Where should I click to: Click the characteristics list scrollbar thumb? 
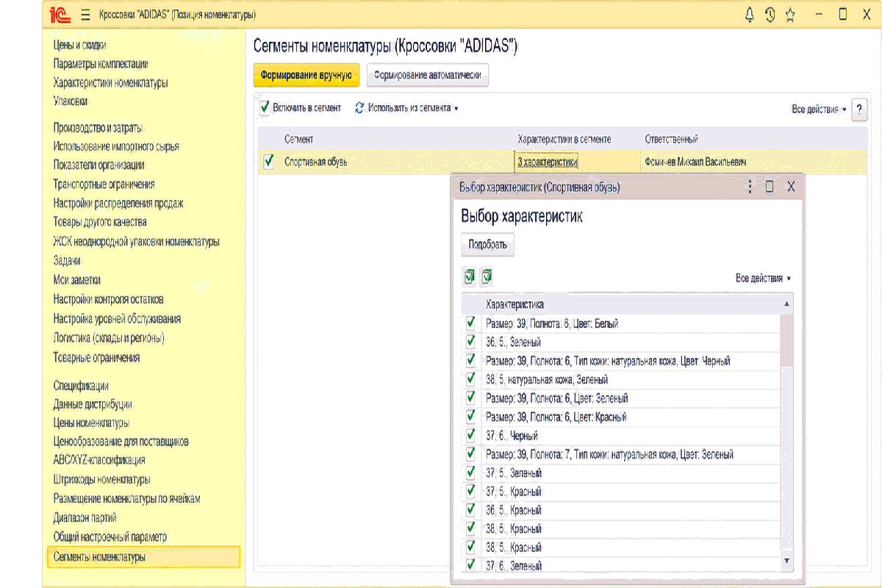click(787, 340)
